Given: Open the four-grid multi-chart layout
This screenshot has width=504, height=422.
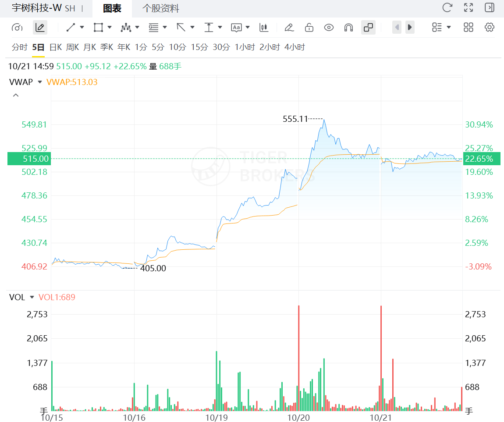Looking at the screenshot, I should click(469, 27).
